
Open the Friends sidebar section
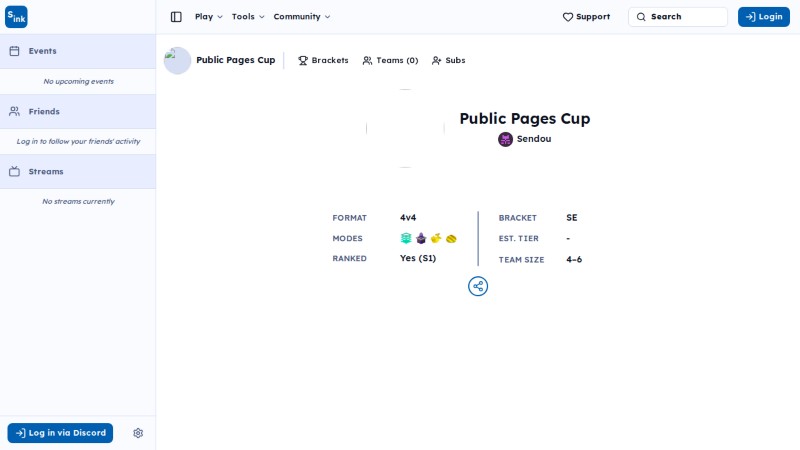tap(78, 111)
